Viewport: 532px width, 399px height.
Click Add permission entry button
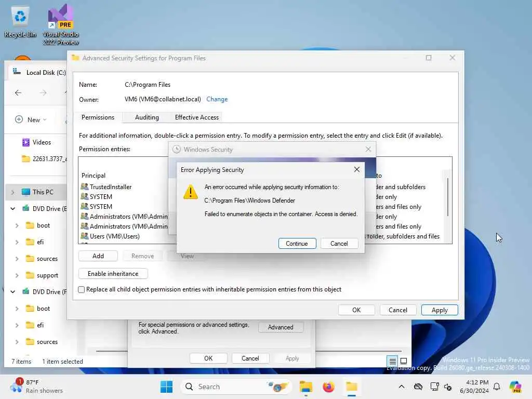coord(98,256)
